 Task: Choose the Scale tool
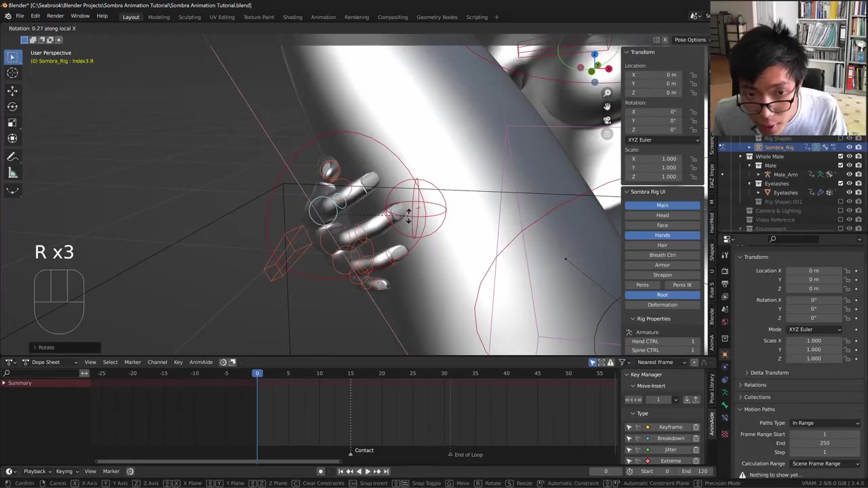click(x=12, y=123)
